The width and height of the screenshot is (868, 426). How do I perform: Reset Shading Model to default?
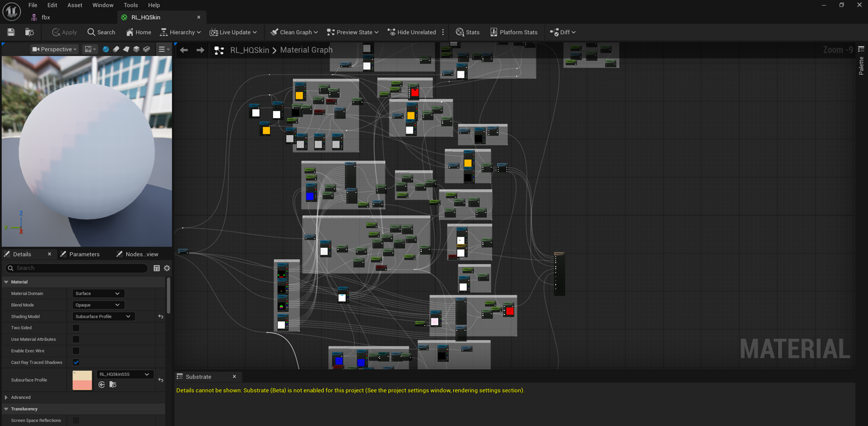161,317
